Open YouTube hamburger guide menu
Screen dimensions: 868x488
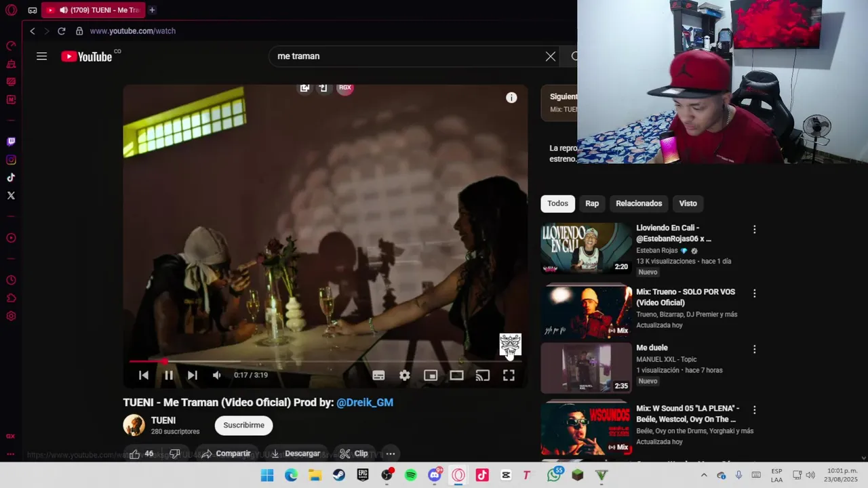(x=41, y=56)
